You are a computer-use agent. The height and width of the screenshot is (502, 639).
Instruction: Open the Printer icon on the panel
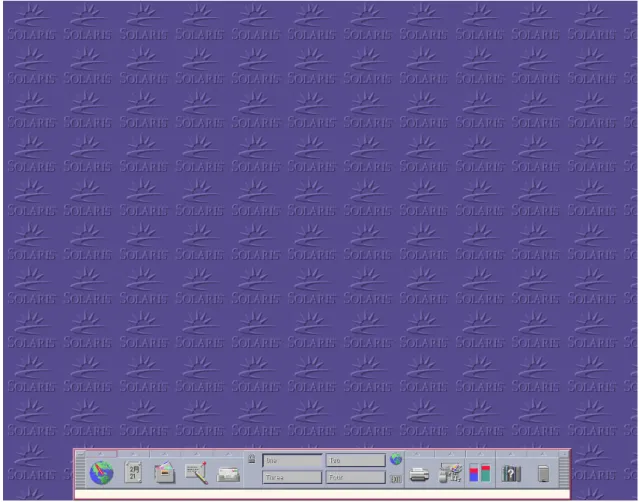coord(419,475)
